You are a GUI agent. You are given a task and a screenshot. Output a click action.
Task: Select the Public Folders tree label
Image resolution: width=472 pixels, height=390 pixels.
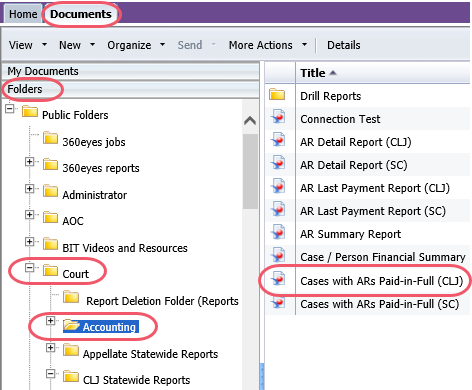[75, 115]
